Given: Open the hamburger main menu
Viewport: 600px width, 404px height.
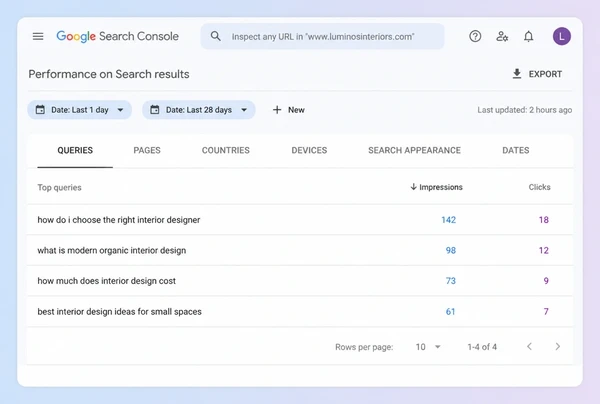Looking at the screenshot, I should click(x=38, y=36).
